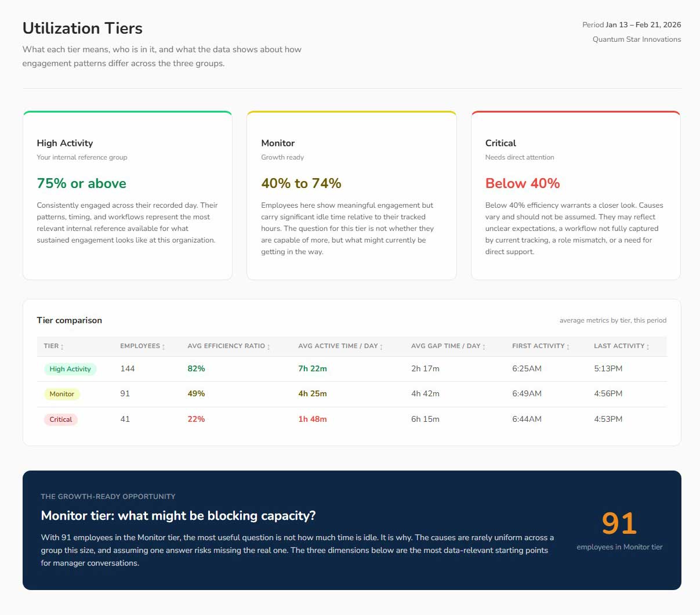The image size is (700, 615).
Task: Select the 'Below 40%' heading
Action: pos(523,183)
